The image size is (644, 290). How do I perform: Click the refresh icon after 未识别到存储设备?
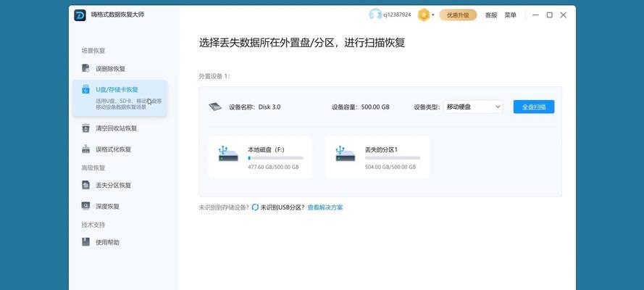(255, 207)
